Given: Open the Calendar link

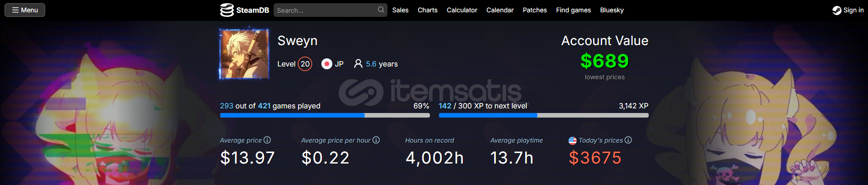Looking at the screenshot, I should (x=500, y=10).
